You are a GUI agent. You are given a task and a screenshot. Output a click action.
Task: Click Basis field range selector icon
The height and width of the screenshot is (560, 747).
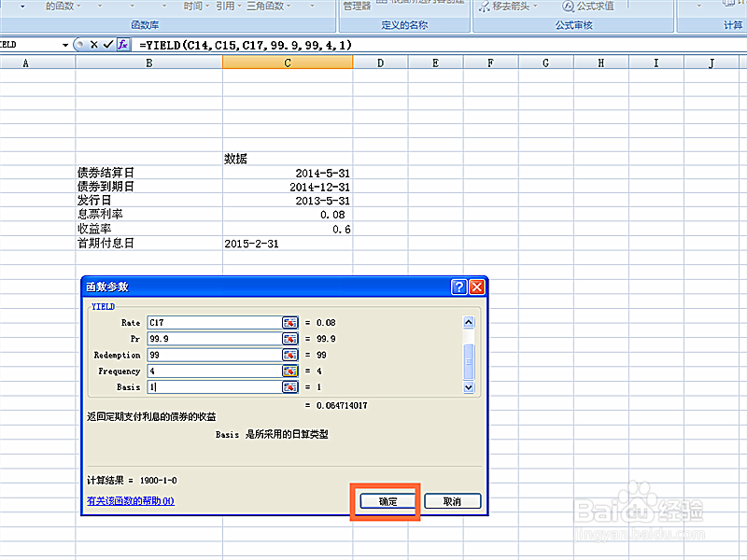click(289, 387)
